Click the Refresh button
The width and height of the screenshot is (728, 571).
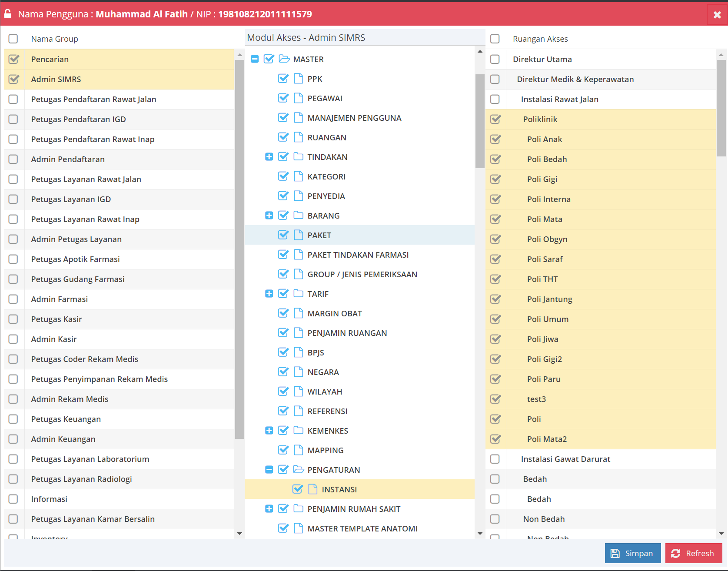pyautogui.click(x=693, y=553)
